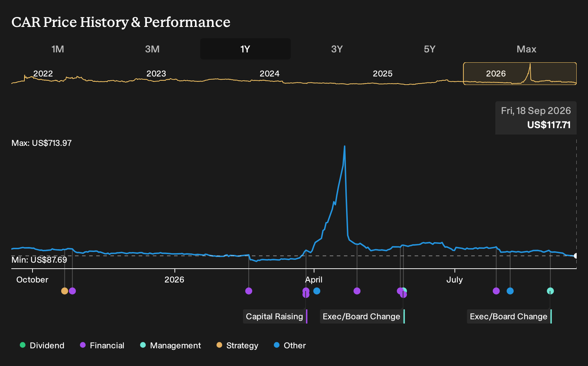Screen dimensions: 588x366
Task: Toggle the Financial legend filter
Action: (102, 345)
